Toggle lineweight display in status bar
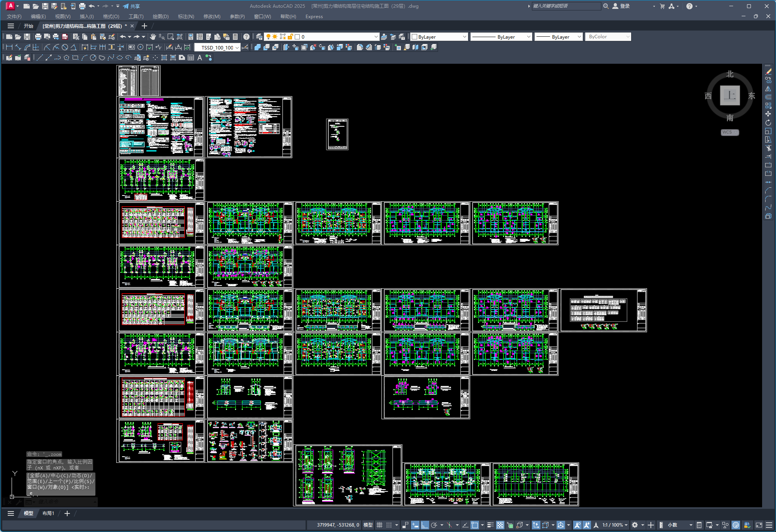Image resolution: width=776 pixels, height=532 pixels. 490,525
